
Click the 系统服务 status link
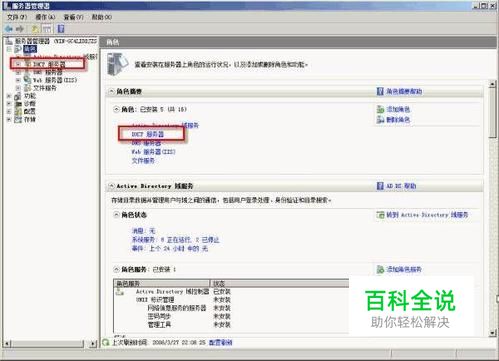(x=175, y=239)
